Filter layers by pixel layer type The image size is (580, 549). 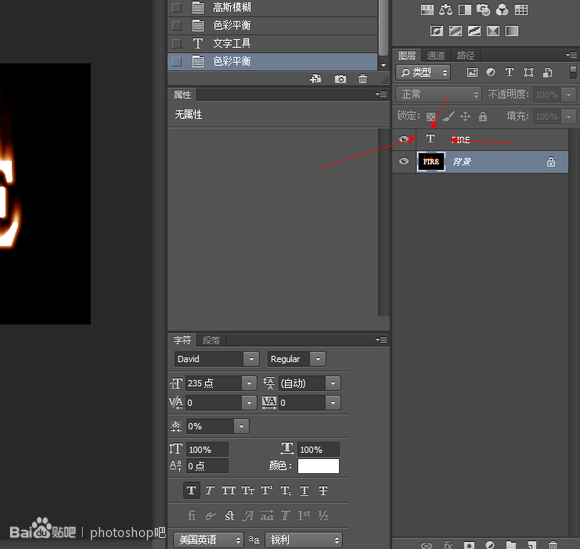[x=472, y=73]
